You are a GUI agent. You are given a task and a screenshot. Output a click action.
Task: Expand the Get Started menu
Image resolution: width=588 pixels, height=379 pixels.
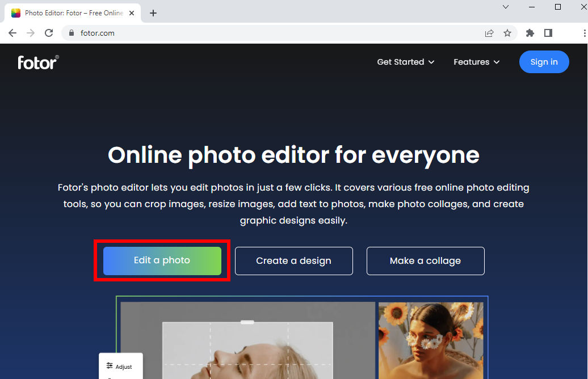click(405, 62)
